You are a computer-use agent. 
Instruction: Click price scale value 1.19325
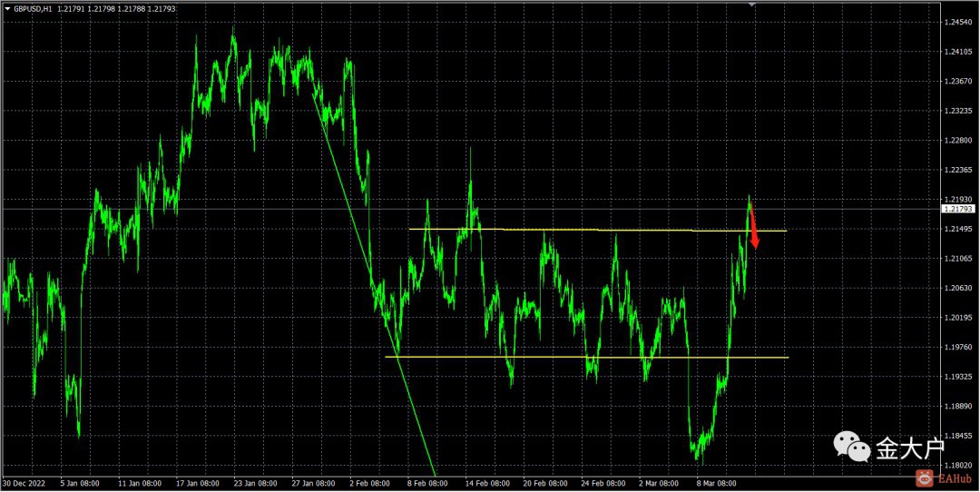[959, 377]
